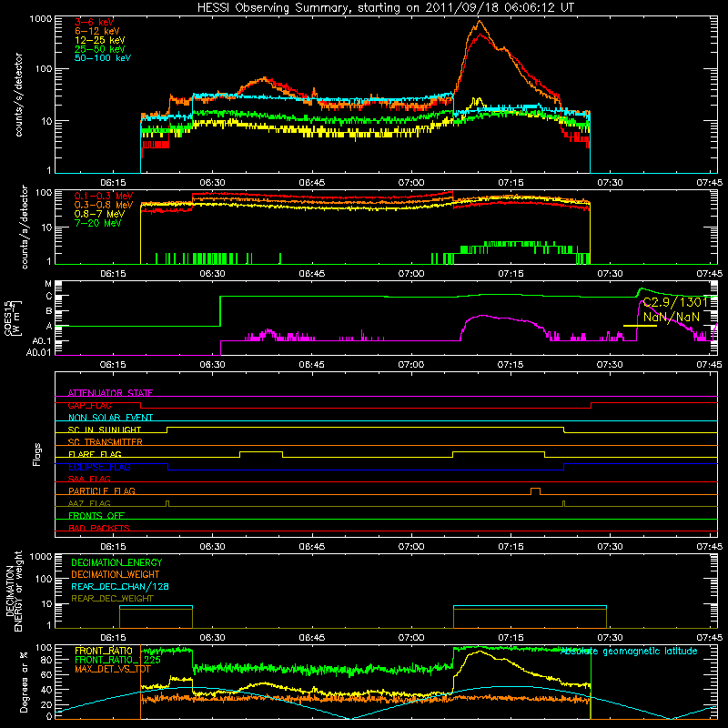
Task: Click the 0.8-7 MeV legend label
Action: coord(100,214)
